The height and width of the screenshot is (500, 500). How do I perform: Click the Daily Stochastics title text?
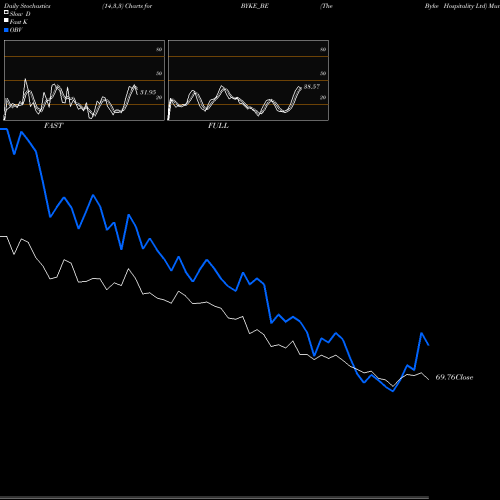pyautogui.click(x=27, y=6)
